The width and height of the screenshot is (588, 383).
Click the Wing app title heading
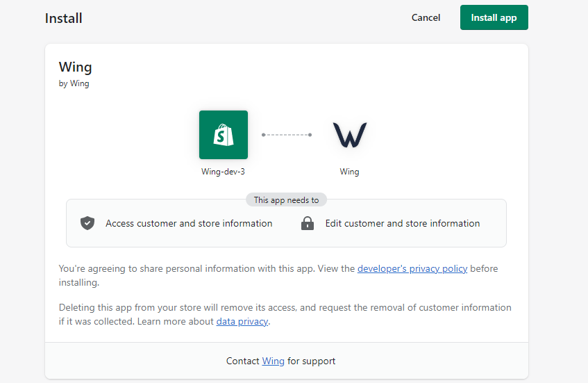coord(76,67)
